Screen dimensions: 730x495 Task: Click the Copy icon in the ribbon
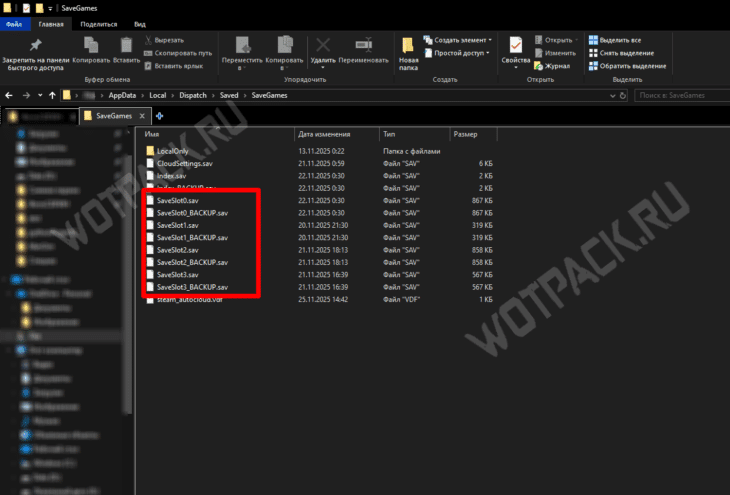[91, 45]
